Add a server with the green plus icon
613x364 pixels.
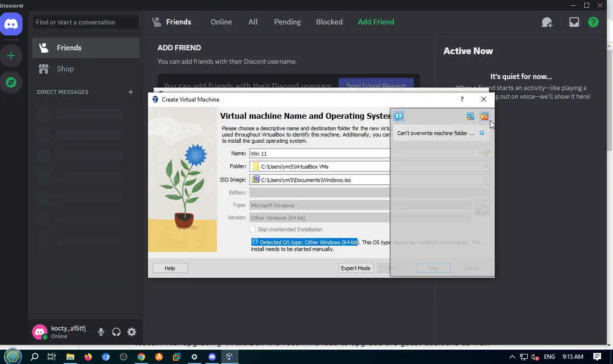coord(11,56)
